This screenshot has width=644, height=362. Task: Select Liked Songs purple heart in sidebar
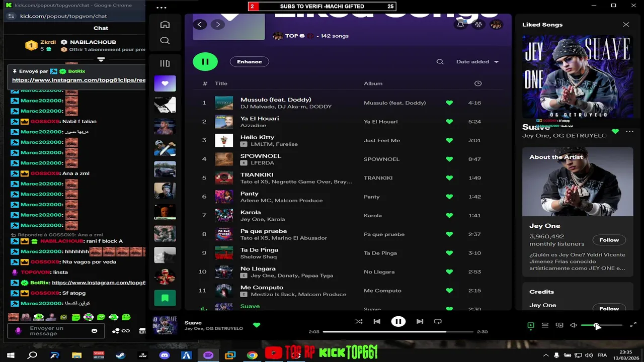165,83
